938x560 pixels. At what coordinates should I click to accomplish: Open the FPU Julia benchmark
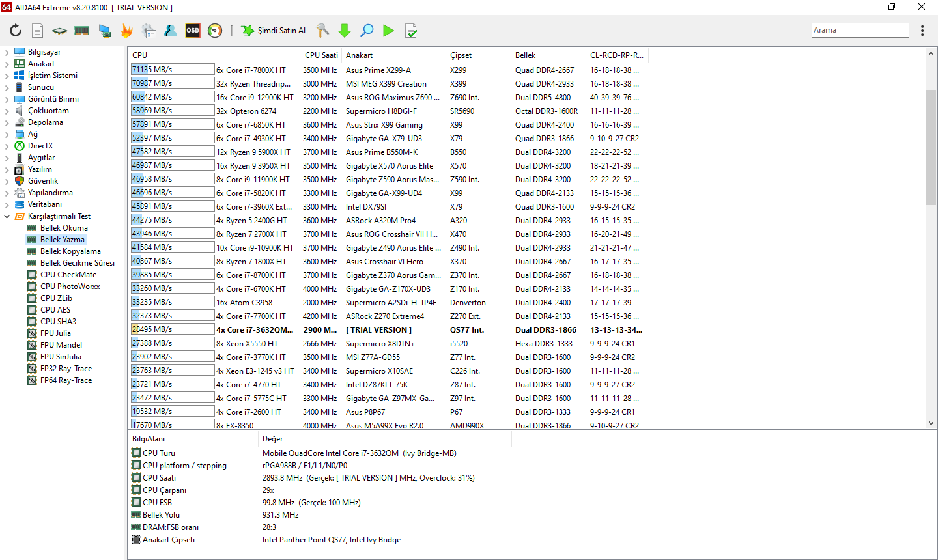55,333
